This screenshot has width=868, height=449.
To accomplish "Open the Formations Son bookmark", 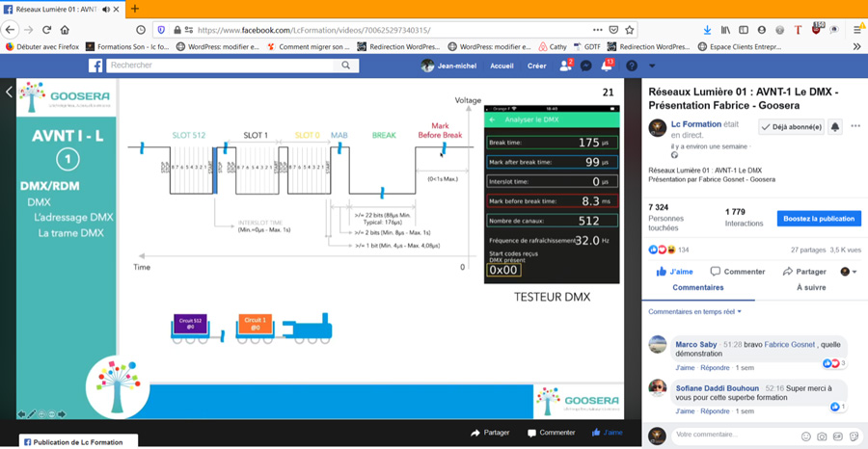I will [x=127, y=47].
